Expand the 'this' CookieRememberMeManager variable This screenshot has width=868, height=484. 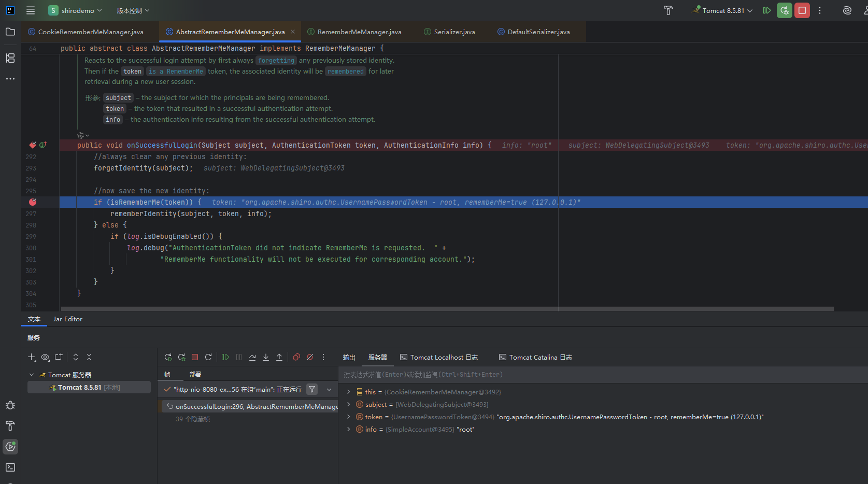pyautogui.click(x=349, y=392)
